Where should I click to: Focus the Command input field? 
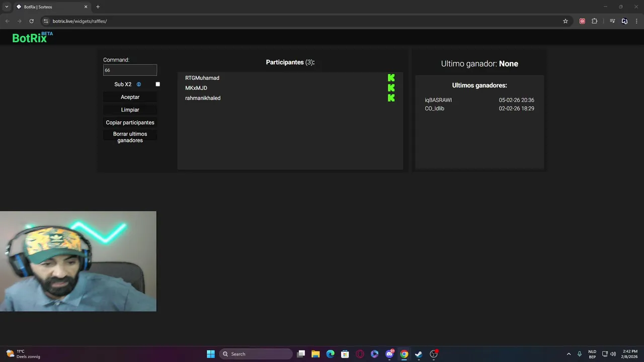130,70
